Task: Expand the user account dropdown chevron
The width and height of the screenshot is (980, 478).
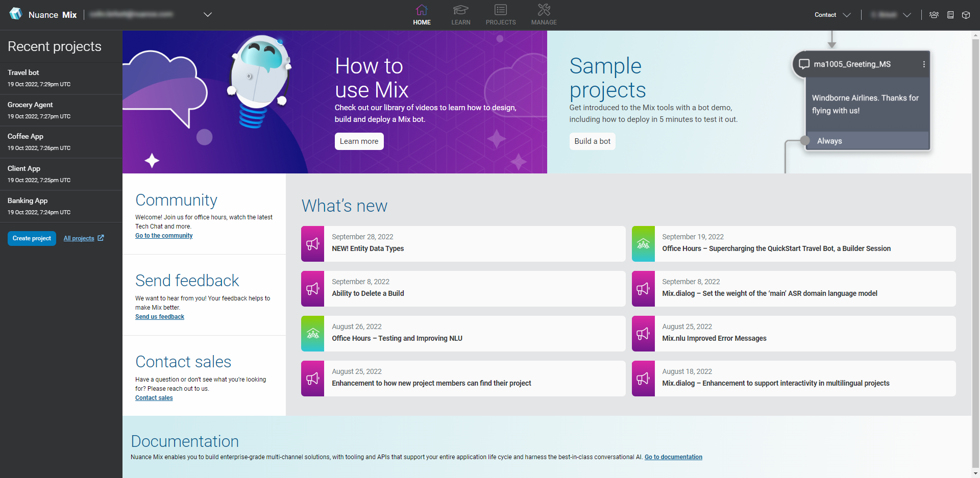Action: pyautogui.click(x=907, y=15)
